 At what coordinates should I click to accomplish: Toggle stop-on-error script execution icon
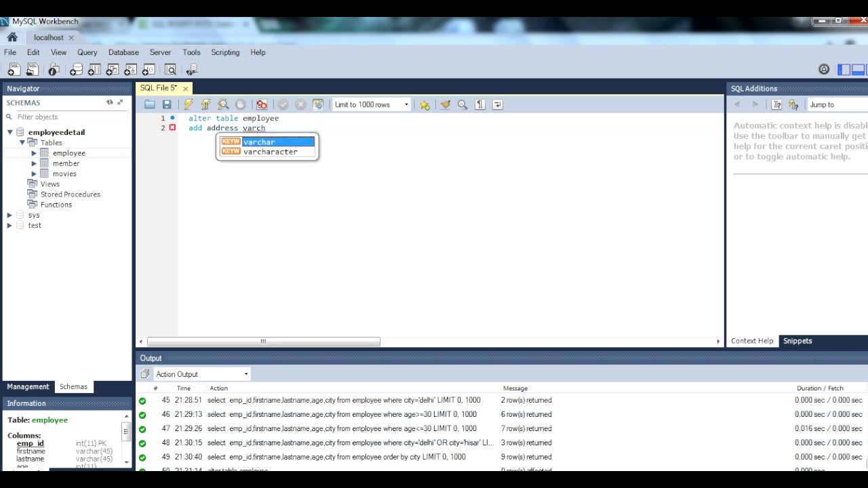pyautogui.click(x=262, y=104)
